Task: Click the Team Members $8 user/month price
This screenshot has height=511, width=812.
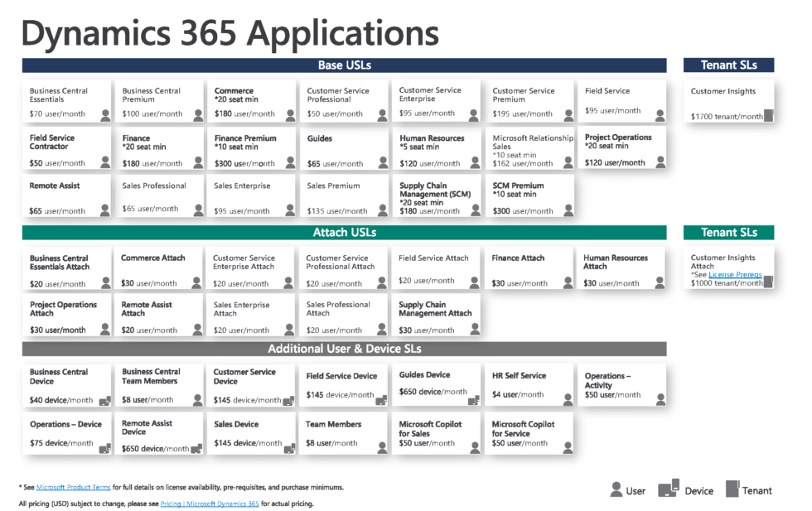Action: coord(331,443)
